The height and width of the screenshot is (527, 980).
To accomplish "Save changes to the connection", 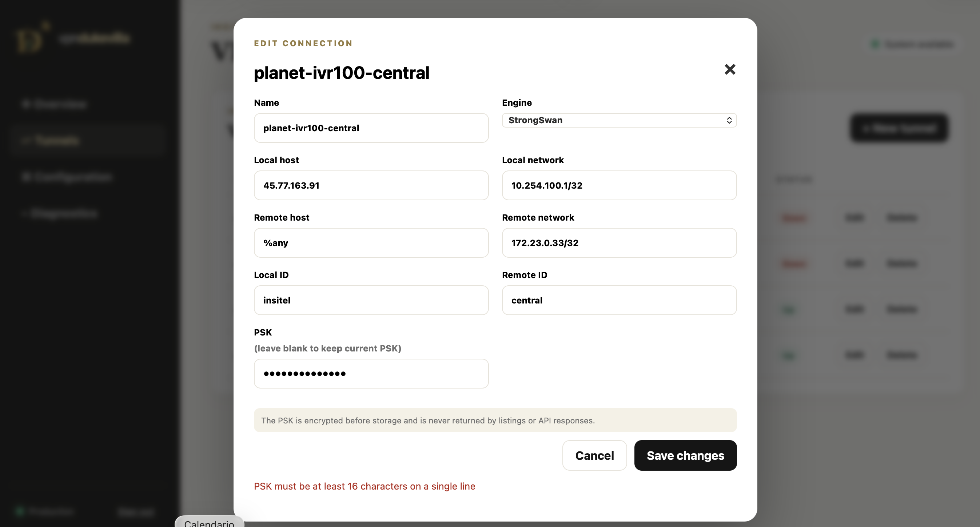I will point(685,455).
